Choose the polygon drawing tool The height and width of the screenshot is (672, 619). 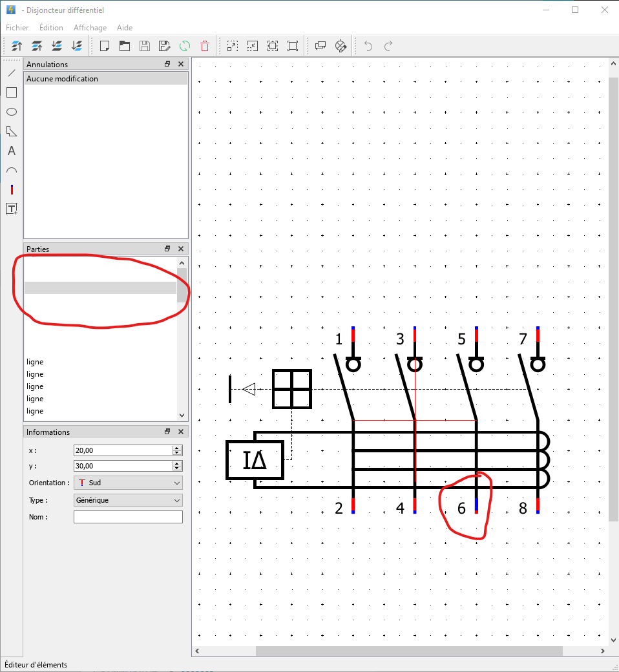(x=11, y=131)
